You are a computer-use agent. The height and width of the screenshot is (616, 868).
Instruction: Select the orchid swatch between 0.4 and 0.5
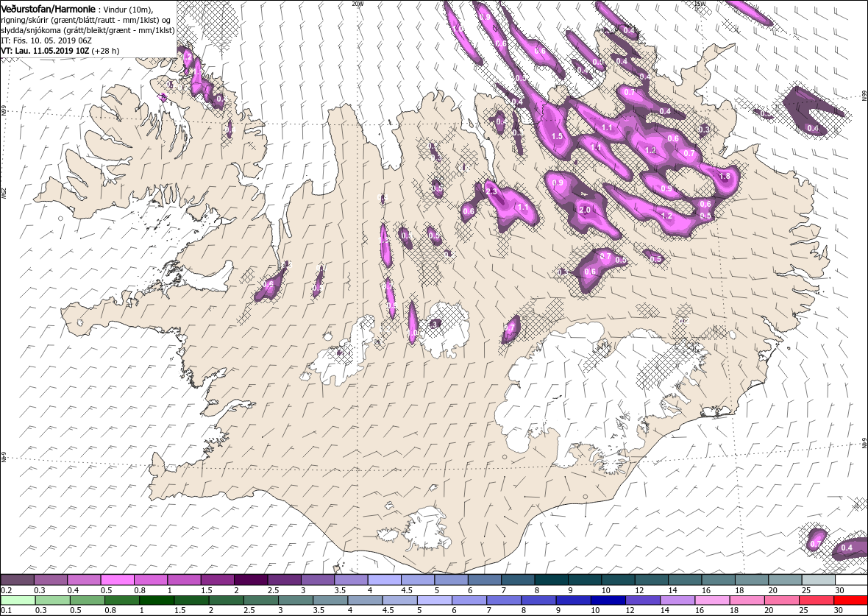(x=84, y=579)
